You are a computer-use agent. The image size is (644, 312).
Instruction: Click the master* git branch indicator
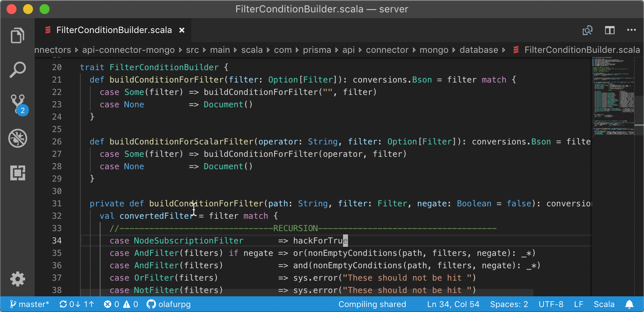pos(29,305)
